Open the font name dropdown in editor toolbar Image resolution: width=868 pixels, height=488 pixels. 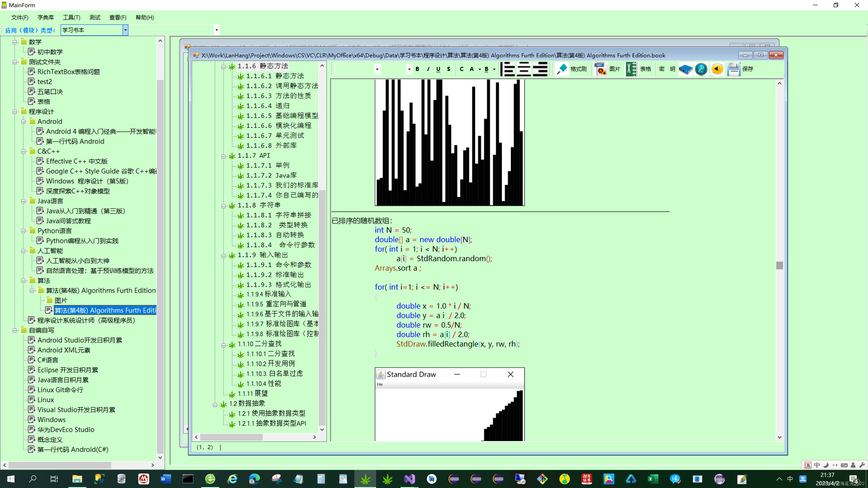point(377,69)
